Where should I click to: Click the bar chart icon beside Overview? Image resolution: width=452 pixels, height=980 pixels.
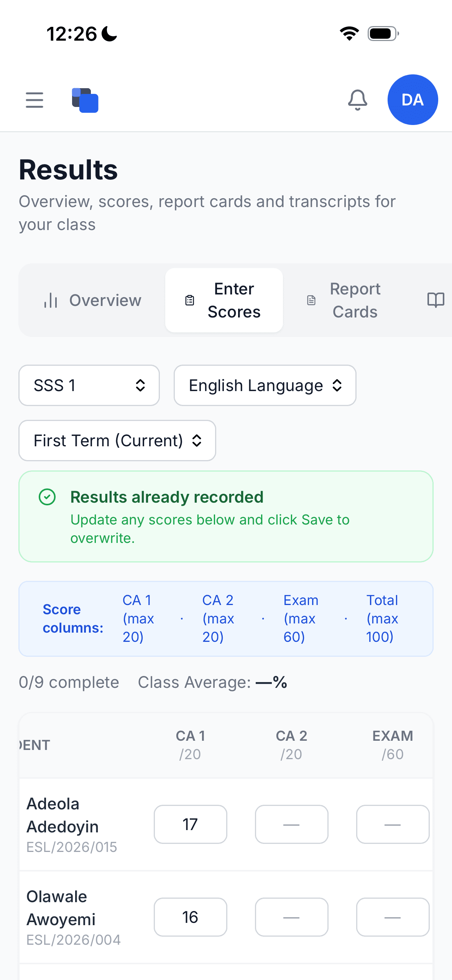click(51, 300)
